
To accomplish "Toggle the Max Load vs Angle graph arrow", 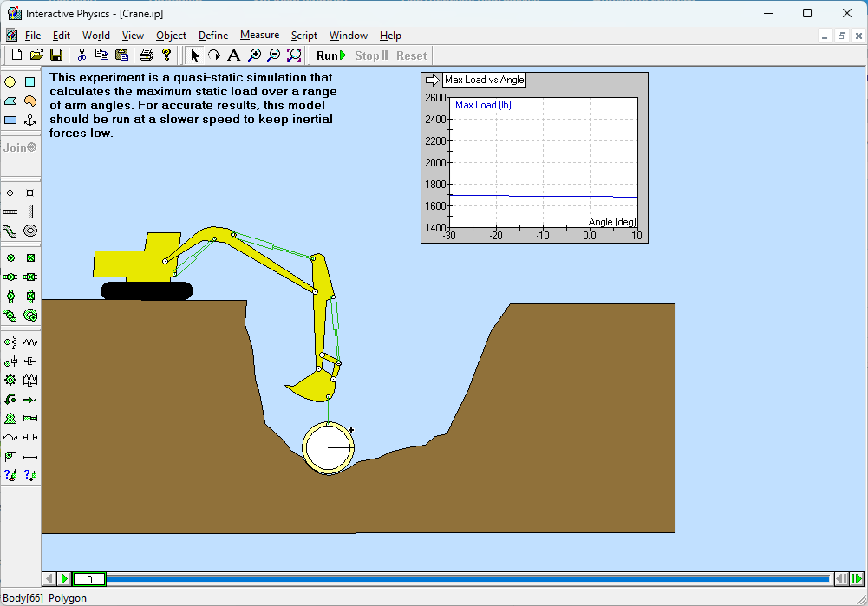I will (432, 80).
